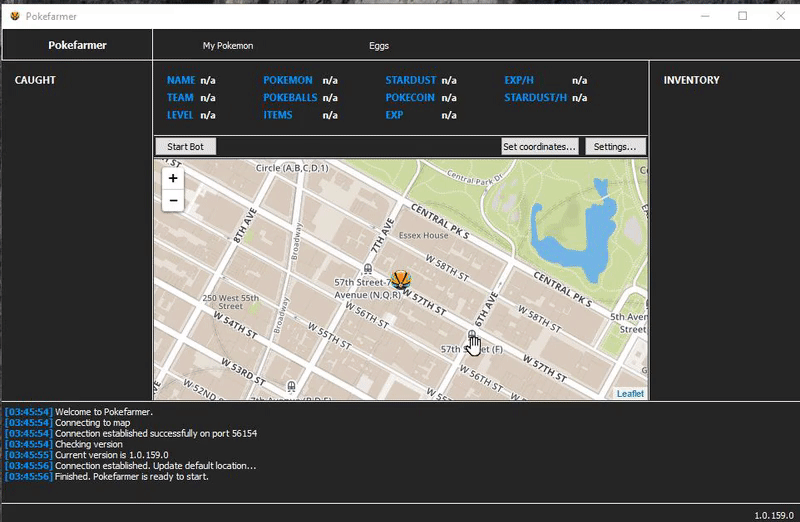Click the 'Current version is 1.0.159.0' log line
The height and width of the screenshot is (522, 800).
tap(87, 455)
